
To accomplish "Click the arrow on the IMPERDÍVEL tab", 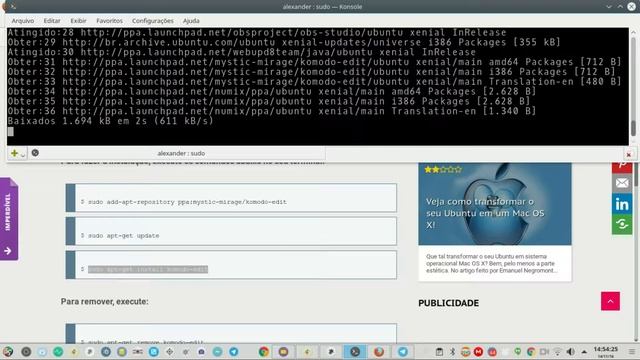I will (x=8, y=251).
